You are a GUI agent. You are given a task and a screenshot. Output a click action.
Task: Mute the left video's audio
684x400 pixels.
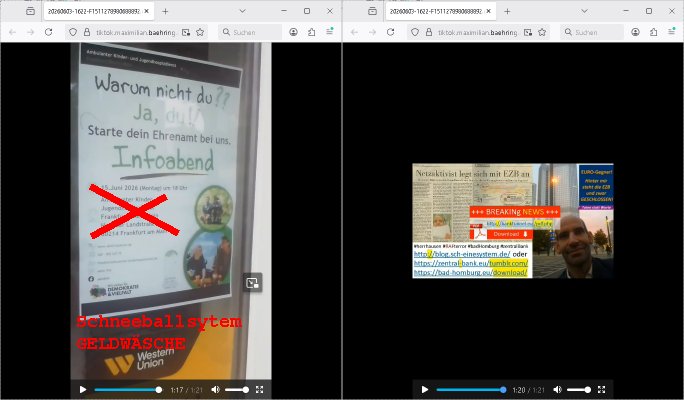(x=215, y=390)
